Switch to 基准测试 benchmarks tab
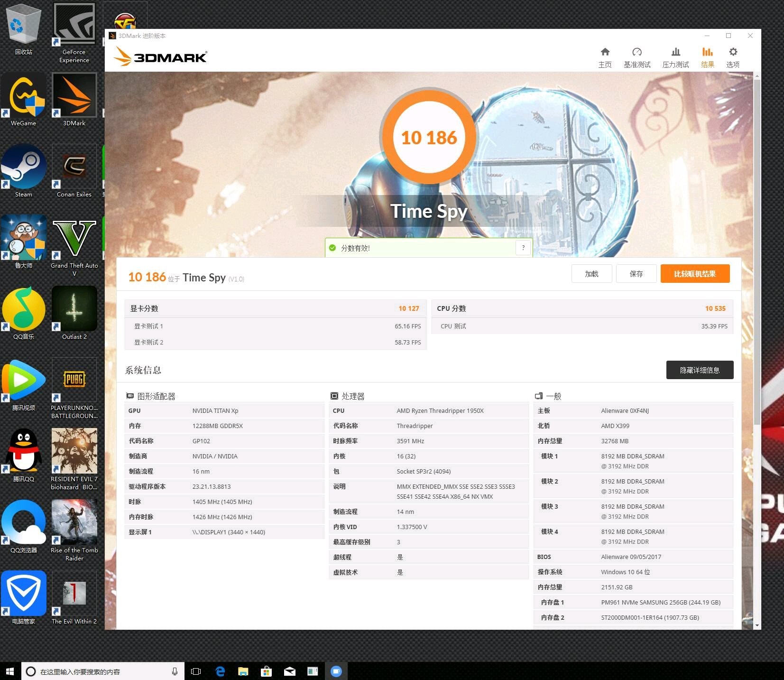 point(637,57)
